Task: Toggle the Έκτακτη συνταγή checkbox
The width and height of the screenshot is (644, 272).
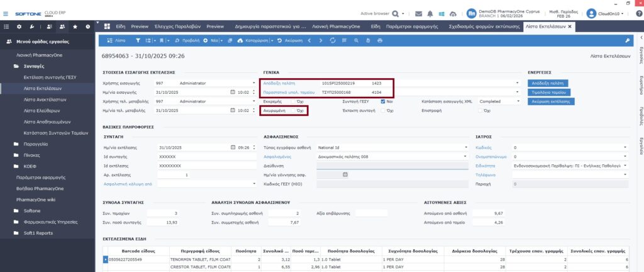Action: click(383, 110)
